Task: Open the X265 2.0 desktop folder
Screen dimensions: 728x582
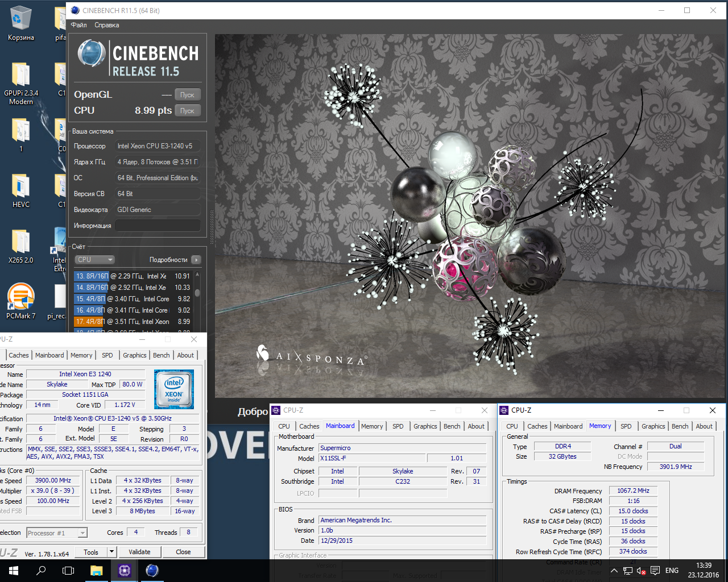Action: click(x=20, y=246)
